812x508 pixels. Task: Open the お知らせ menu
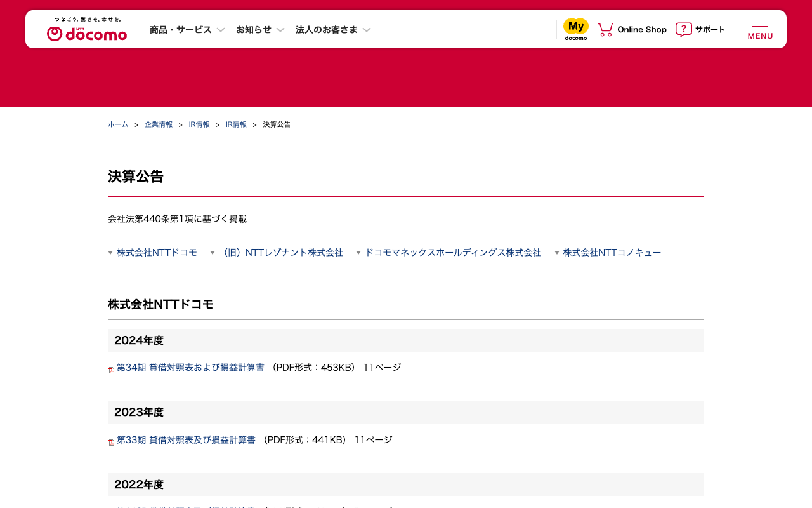click(254, 29)
